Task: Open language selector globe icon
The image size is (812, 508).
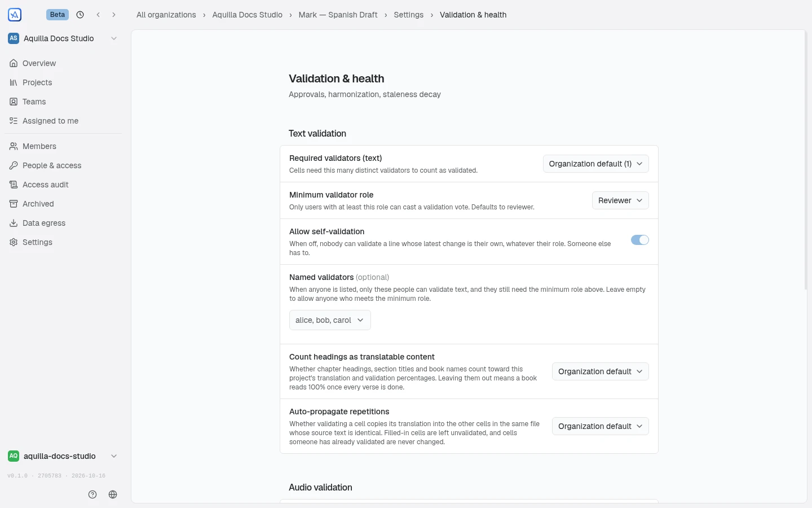Action: coord(113,494)
